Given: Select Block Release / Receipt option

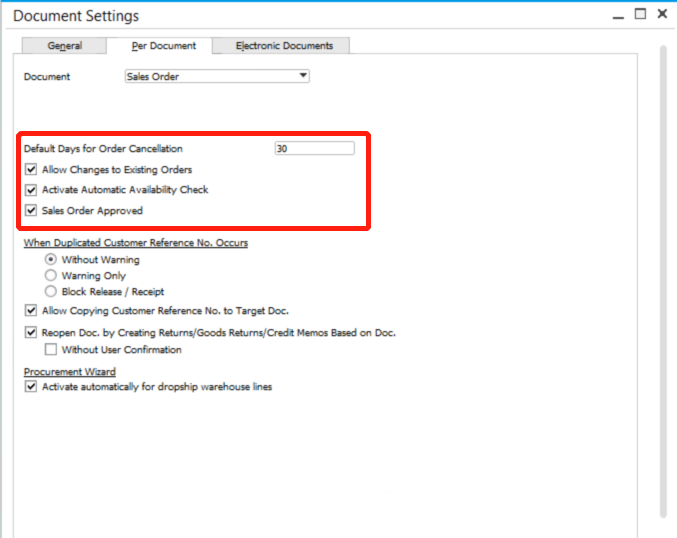Looking at the screenshot, I should (x=51, y=292).
